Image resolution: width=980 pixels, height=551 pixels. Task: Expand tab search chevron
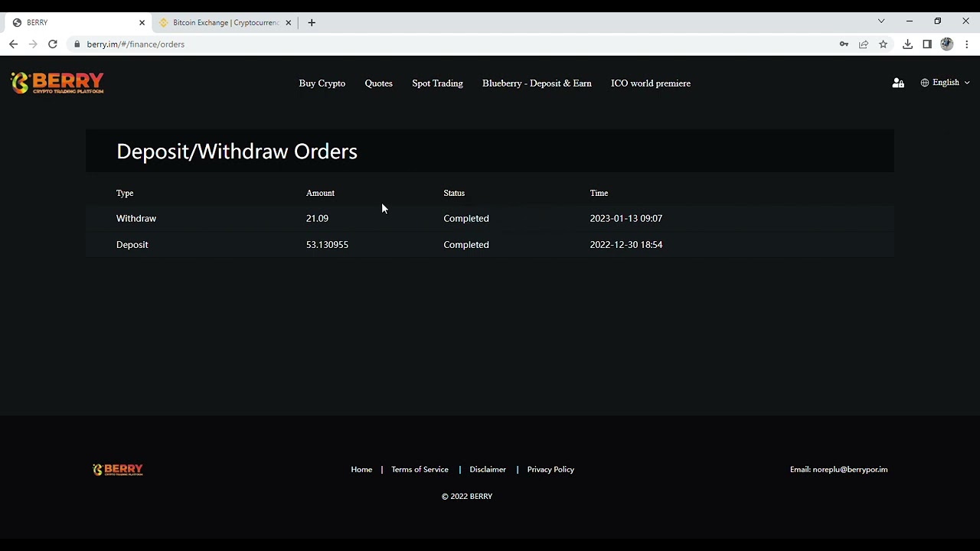(881, 21)
